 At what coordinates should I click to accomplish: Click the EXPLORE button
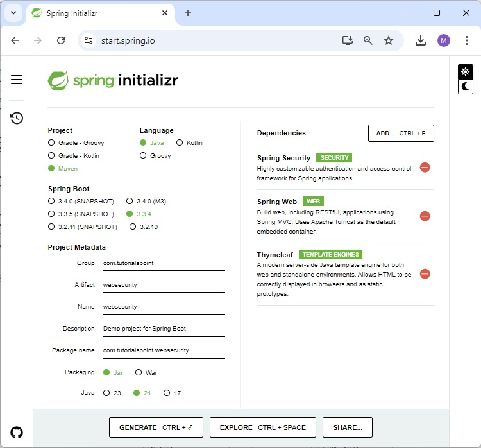click(x=262, y=427)
